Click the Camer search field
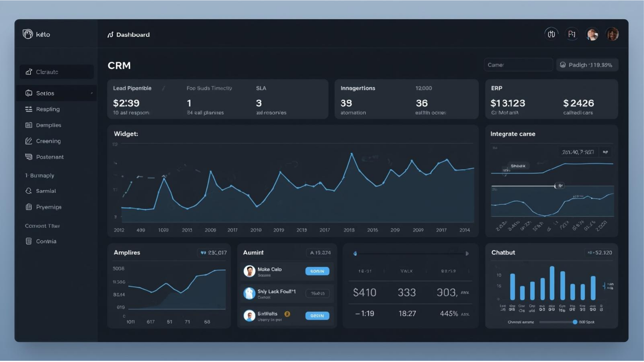The height and width of the screenshot is (362, 644). [519, 65]
